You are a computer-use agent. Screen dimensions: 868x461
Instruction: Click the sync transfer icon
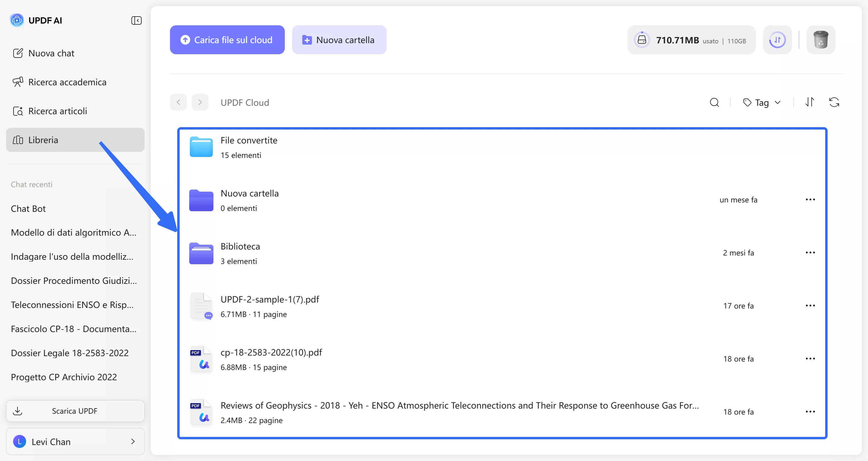(777, 40)
